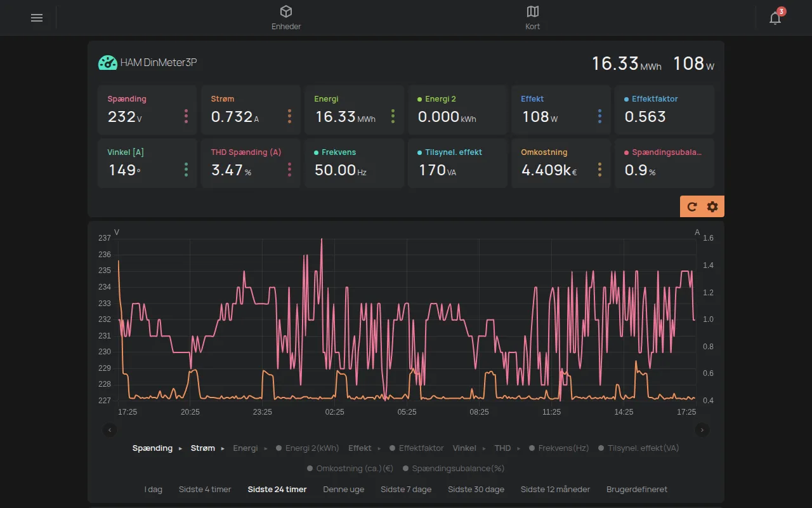Expand the arrow next to Strøm in the legend

(x=223, y=448)
